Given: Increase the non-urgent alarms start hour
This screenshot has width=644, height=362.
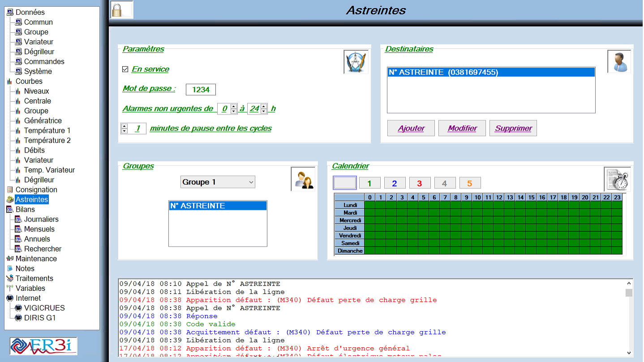Looking at the screenshot, I should point(234,106).
